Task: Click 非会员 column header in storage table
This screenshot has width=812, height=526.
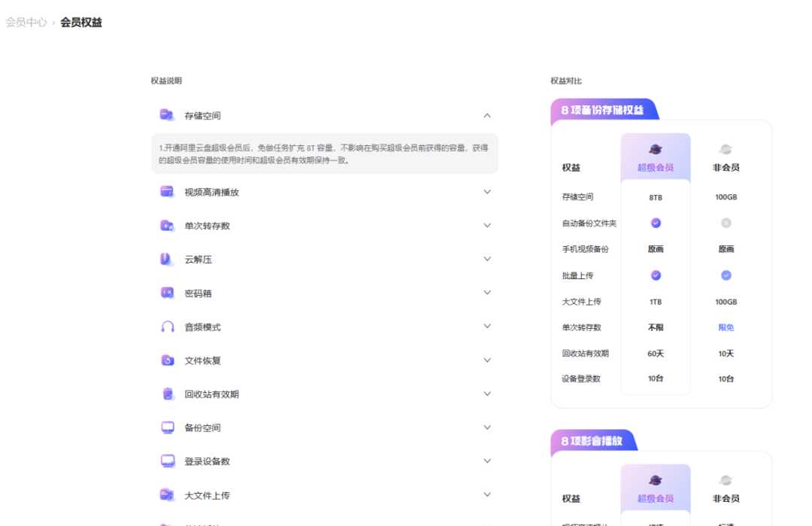Action: (x=726, y=167)
